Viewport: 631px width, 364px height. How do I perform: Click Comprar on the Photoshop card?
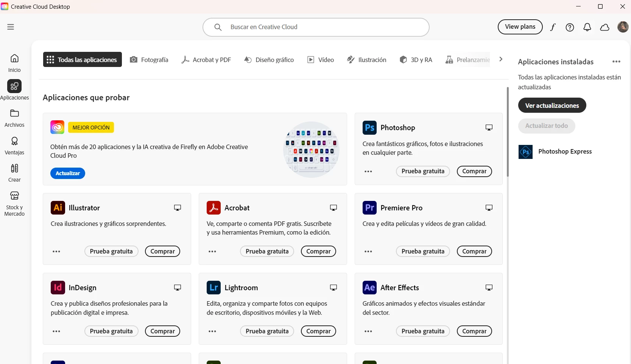pos(474,171)
